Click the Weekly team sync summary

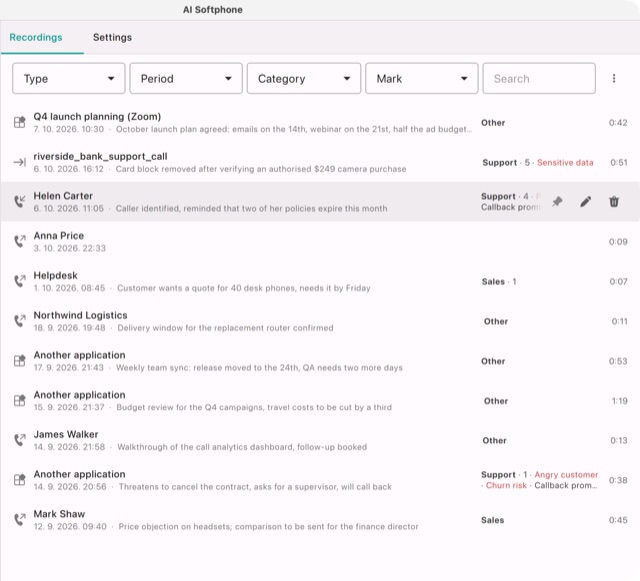click(259, 368)
